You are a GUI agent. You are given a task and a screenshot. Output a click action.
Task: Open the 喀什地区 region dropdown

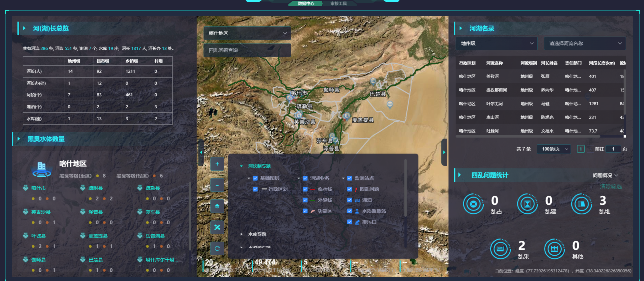pyautogui.click(x=247, y=33)
